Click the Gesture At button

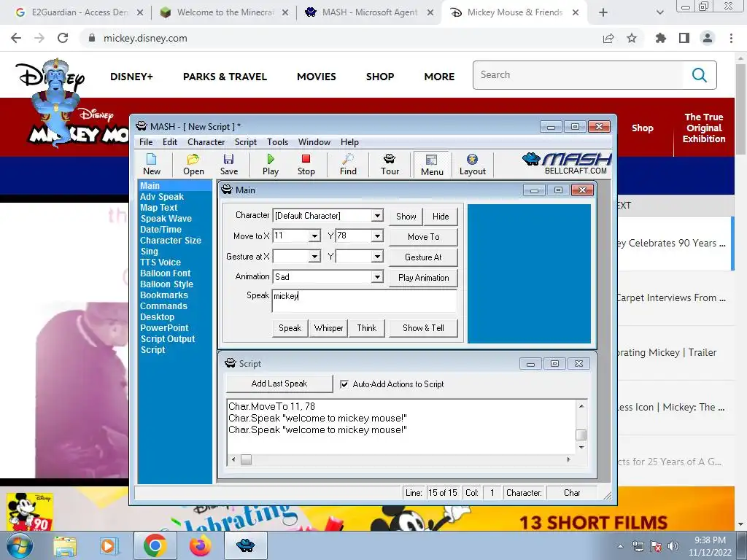(424, 257)
